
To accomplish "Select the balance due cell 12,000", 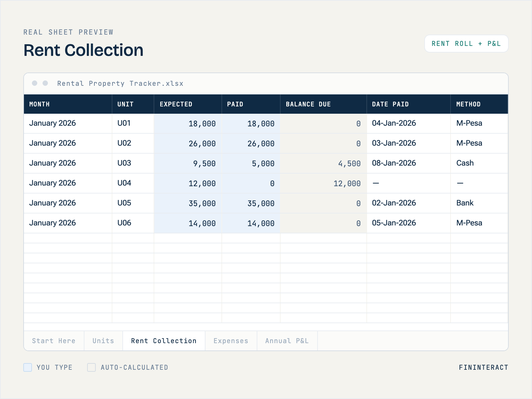I will coord(324,183).
